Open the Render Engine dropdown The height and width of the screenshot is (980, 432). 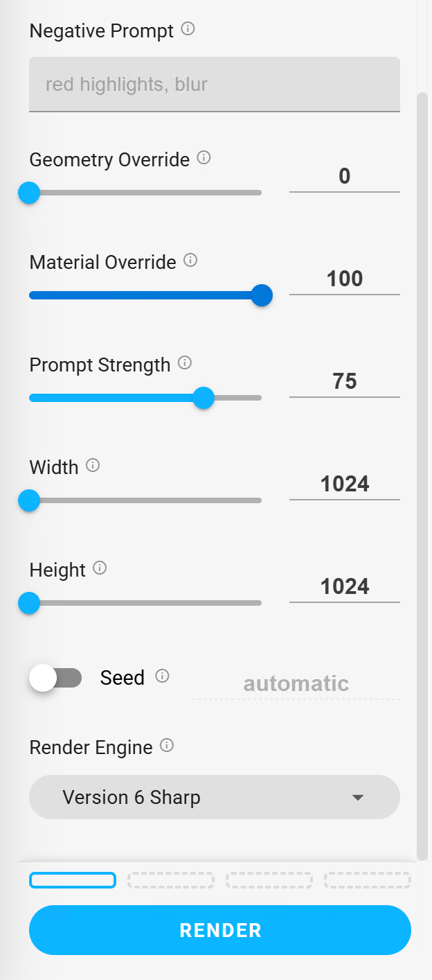pyautogui.click(x=215, y=797)
